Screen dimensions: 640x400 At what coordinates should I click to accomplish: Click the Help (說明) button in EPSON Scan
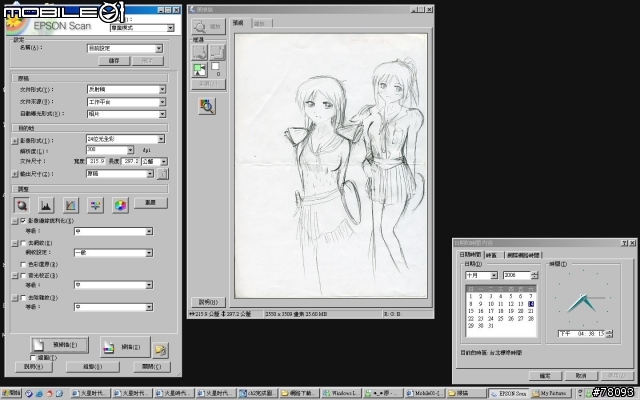point(34,367)
